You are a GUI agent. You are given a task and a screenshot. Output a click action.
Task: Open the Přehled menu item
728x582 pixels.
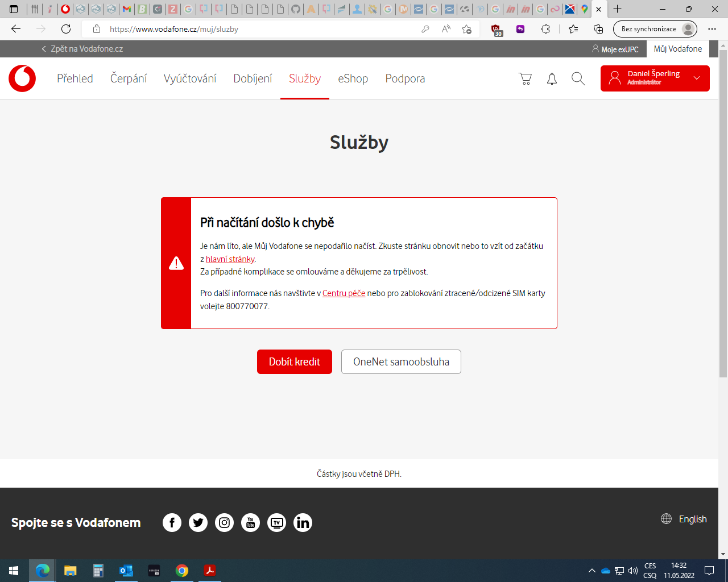click(x=75, y=78)
